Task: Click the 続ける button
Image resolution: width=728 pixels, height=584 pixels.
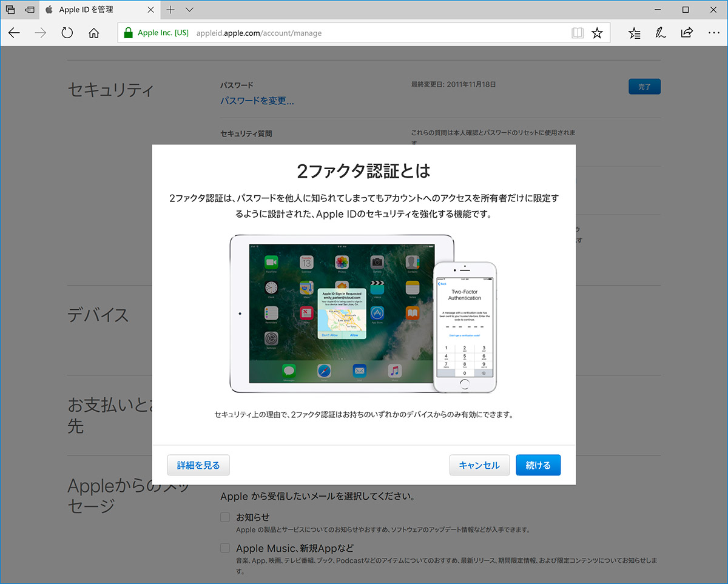Action: 538,465
